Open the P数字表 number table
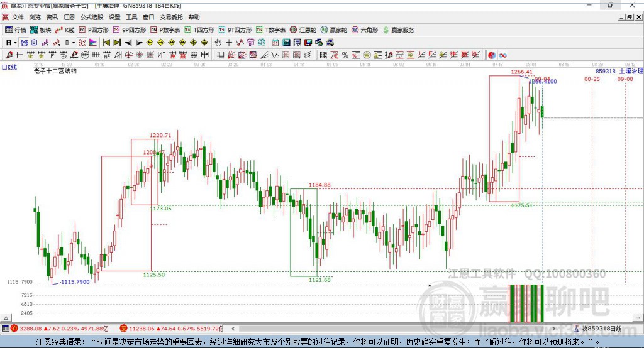The height and width of the screenshot is (348, 644). coord(165,30)
